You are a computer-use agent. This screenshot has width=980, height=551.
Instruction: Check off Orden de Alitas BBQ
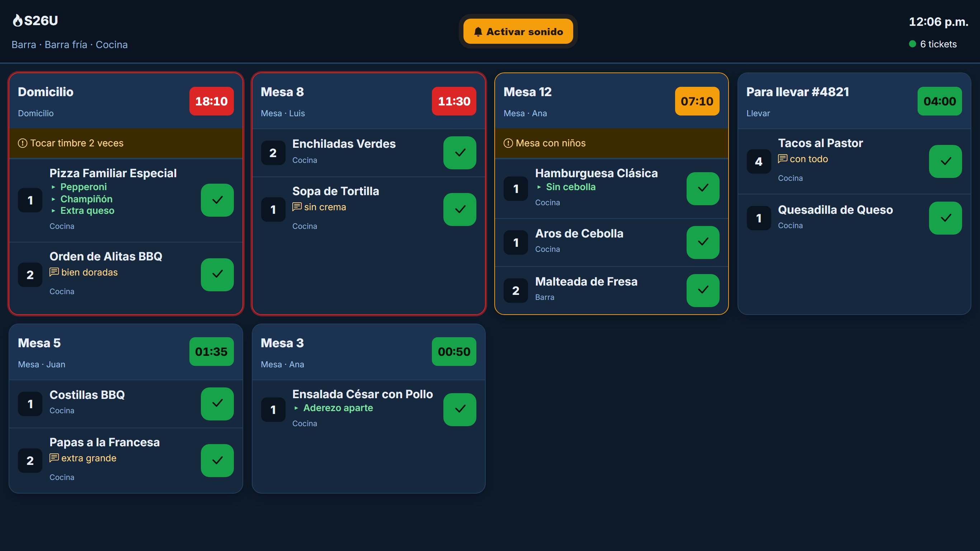pos(217,274)
